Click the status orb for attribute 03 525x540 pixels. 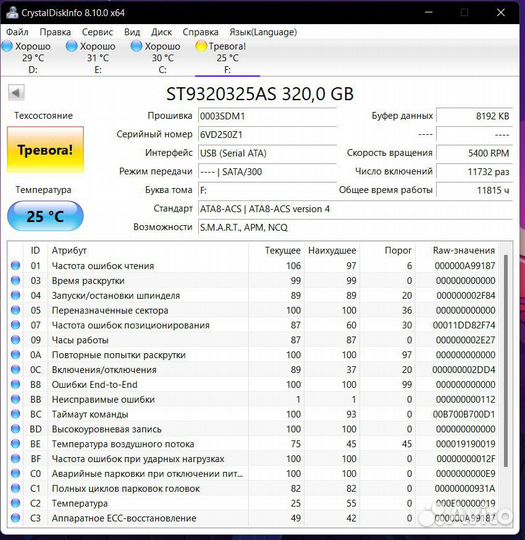pos(16,280)
